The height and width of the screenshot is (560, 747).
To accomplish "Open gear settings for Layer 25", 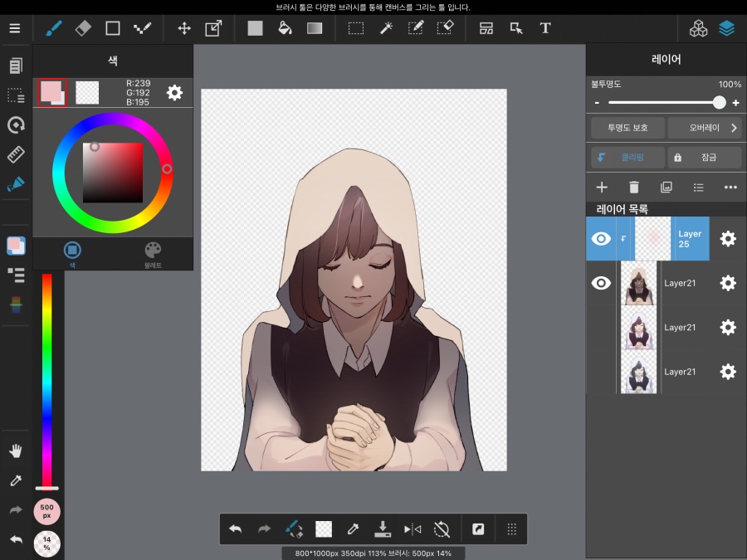I will [728, 239].
